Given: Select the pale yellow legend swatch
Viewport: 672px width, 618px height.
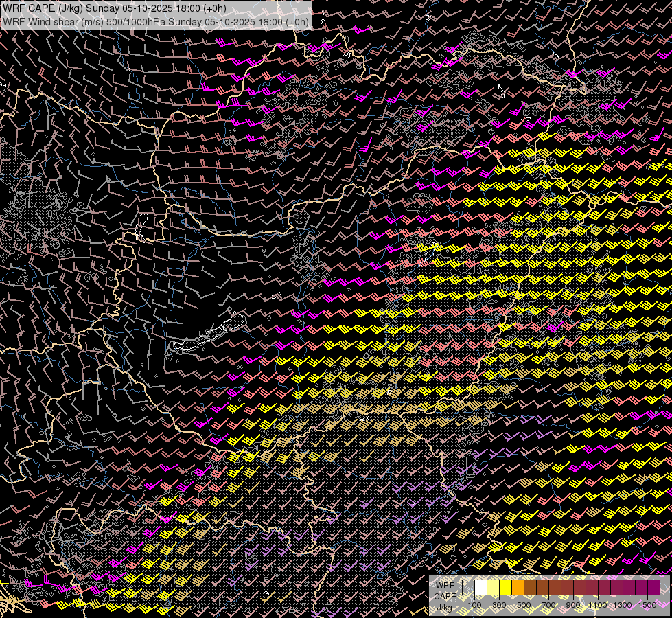Looking at the screenshot, I should (x=494, y=588).
